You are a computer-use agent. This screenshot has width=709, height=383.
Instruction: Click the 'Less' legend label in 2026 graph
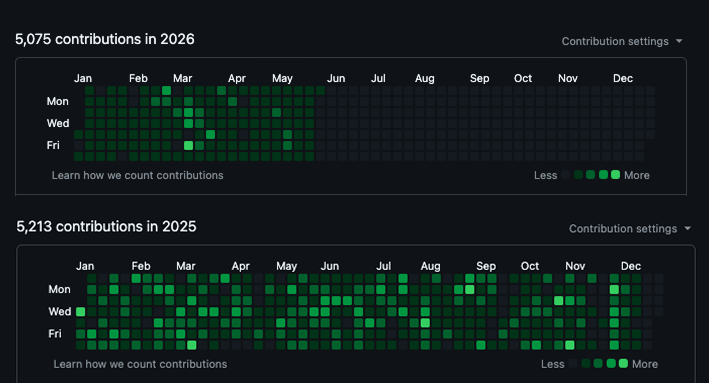pyautogui.click(x=545, y=175)
